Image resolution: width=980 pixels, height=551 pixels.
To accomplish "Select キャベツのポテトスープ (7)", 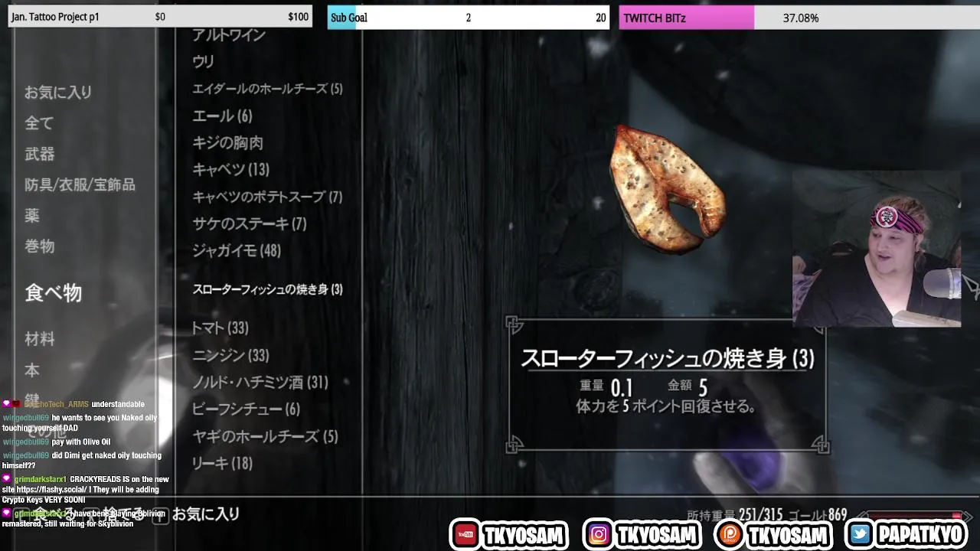I will (267, 197).
